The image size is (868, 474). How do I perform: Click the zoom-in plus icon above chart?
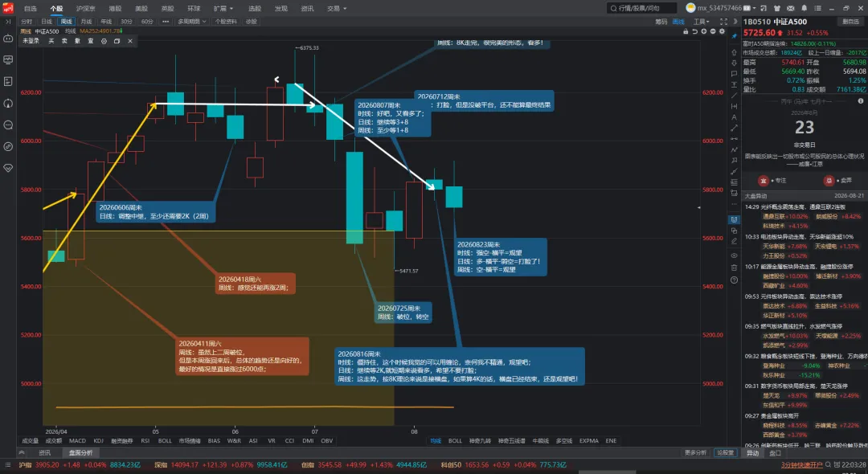point(703,31)
